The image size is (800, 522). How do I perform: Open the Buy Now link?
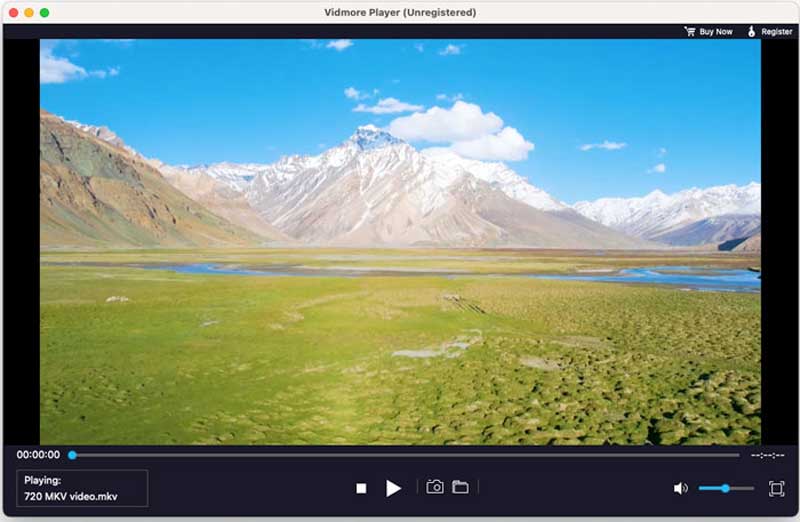coord(716,32)
